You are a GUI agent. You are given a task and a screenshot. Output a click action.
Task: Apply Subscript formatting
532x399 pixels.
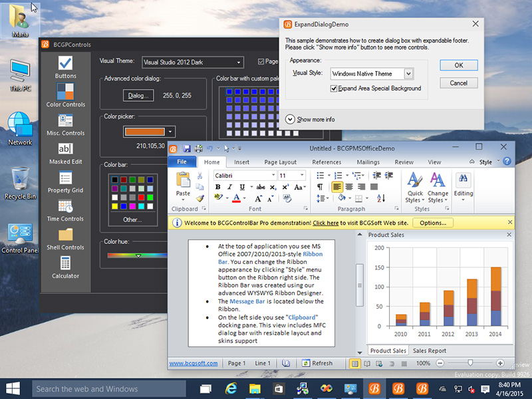click(x=273, y=187)
